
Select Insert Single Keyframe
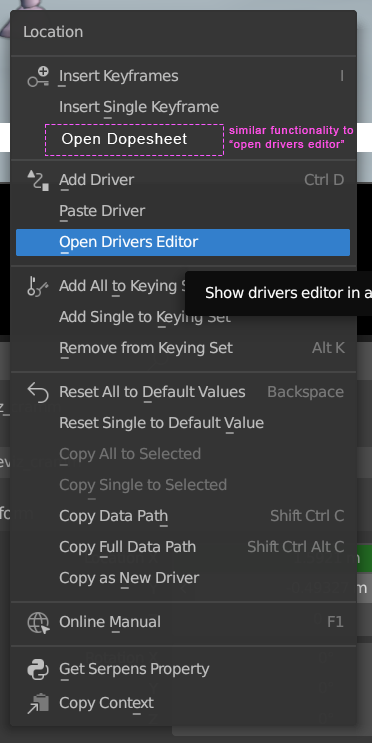(183, 107)
